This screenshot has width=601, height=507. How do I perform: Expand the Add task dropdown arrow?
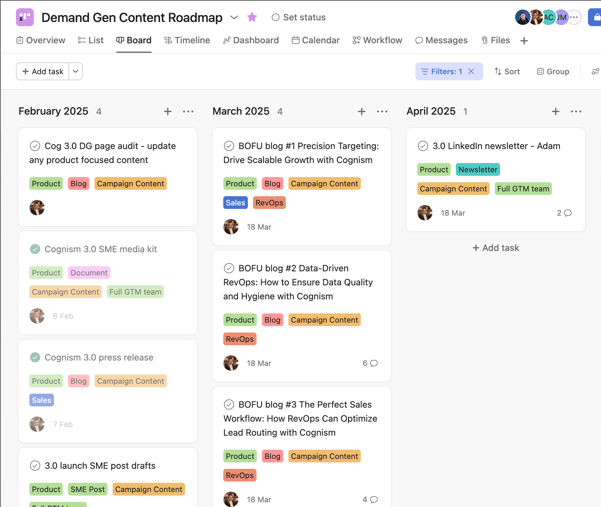76,71
